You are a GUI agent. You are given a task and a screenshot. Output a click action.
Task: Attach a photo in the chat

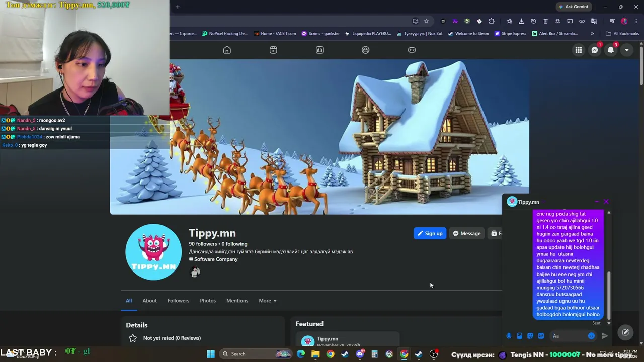[x=519, y=336]
